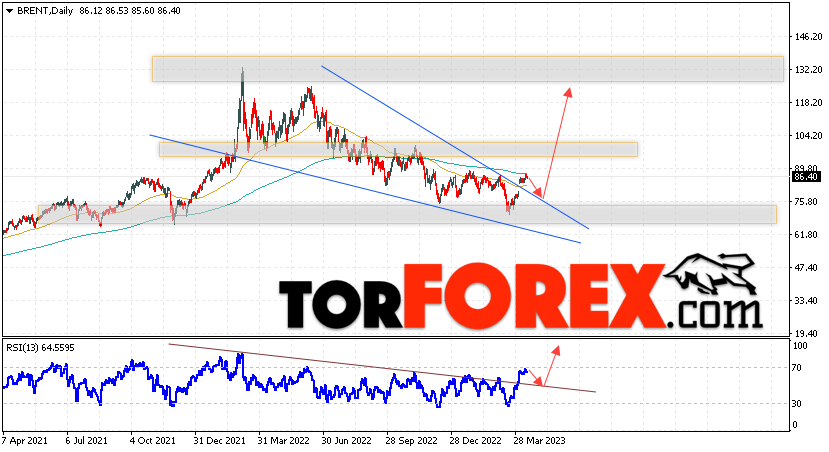Image resolution: width=829 pixels, height=452 pixels.
Task: Click the 132.20 price axis label
Action: tap(807, 69)
